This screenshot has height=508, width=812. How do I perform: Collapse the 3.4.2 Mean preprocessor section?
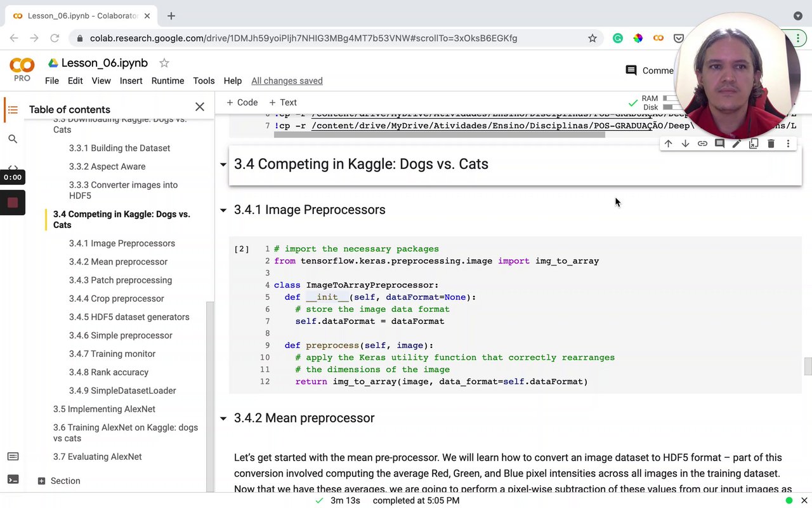click(223, 418)
